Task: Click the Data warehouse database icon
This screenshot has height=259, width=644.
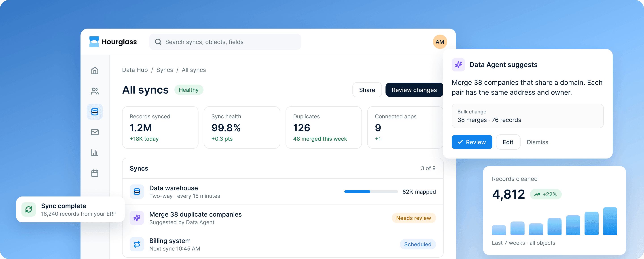Action: coord(137,192)
